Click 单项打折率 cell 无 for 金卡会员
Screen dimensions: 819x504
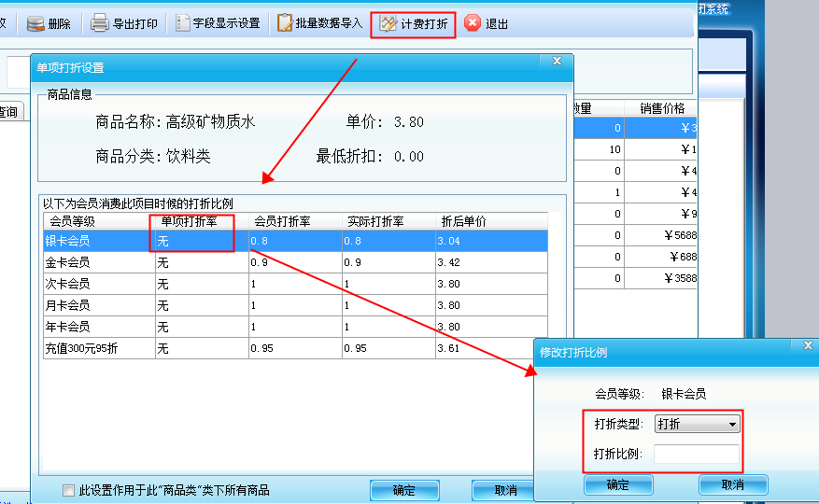[202, 262]
